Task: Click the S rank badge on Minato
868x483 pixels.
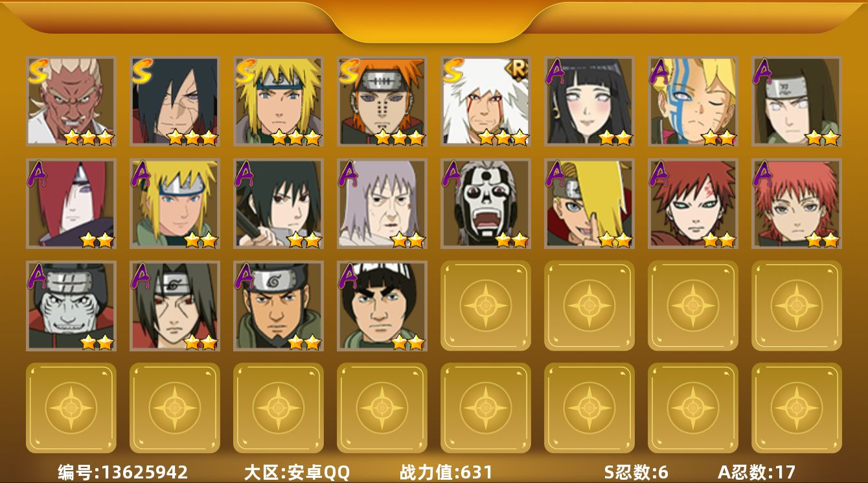Action: click(x=246, y=70)
